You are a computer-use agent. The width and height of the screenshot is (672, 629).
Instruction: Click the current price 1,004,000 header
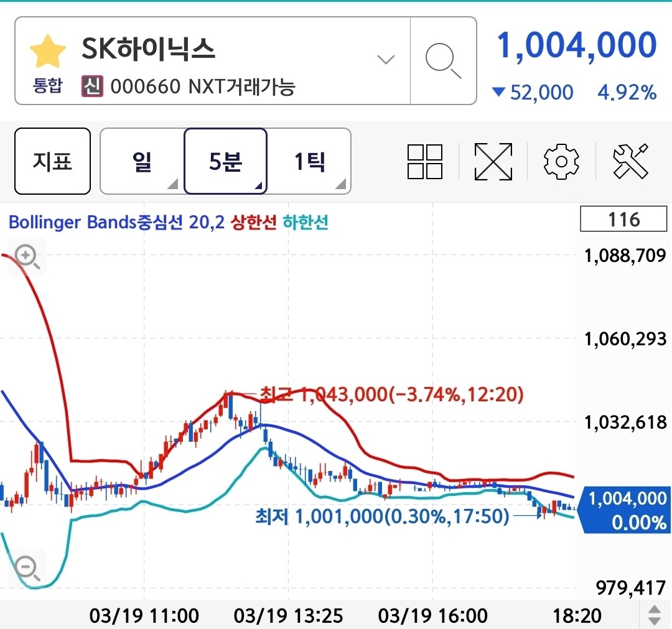point(576,46)
